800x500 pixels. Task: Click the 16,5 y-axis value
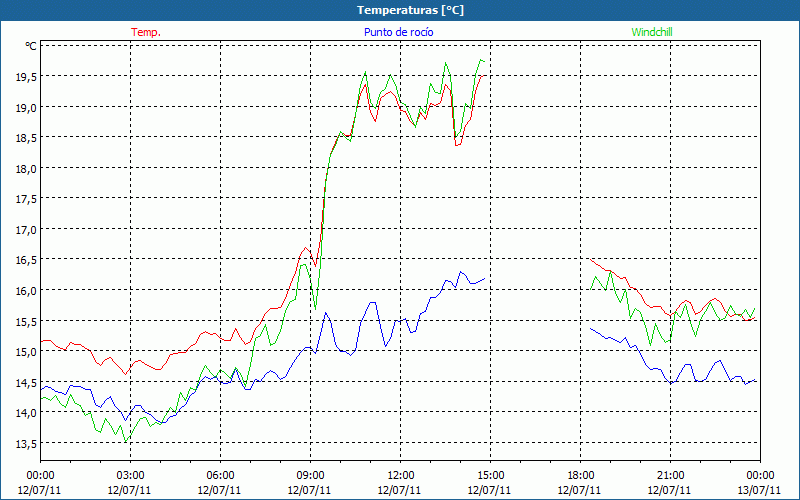point(27,260)
